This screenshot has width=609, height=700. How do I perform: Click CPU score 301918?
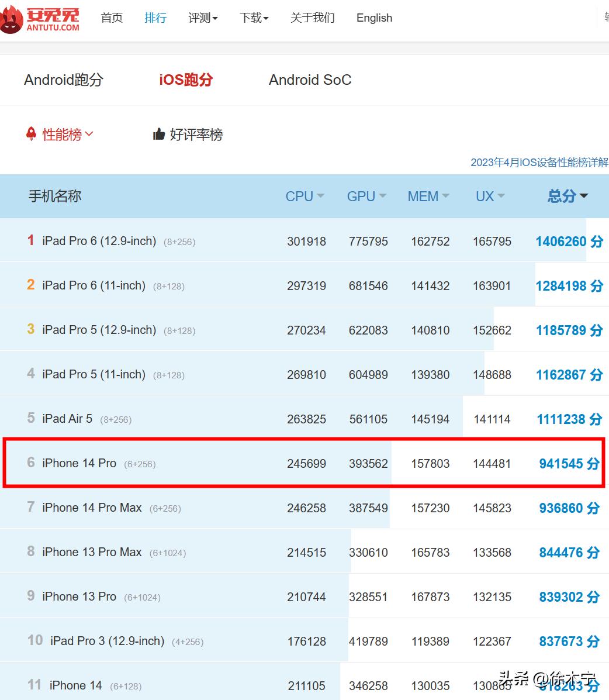[306, 242]
